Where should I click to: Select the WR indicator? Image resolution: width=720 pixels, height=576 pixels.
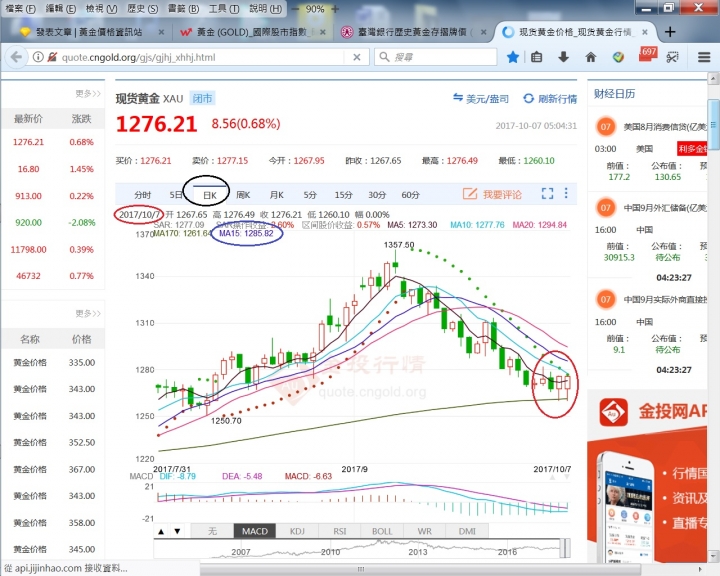[x=425, y=531]
